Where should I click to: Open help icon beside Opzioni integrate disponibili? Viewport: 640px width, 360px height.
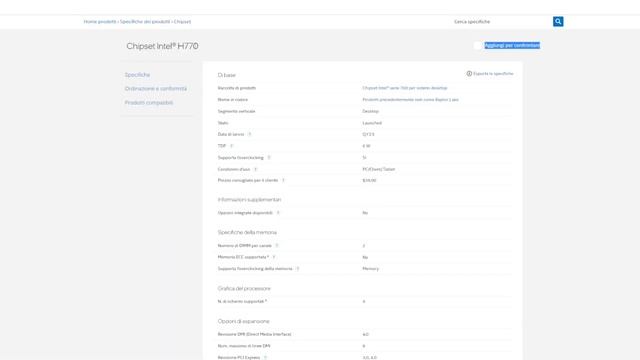point(278,213)
